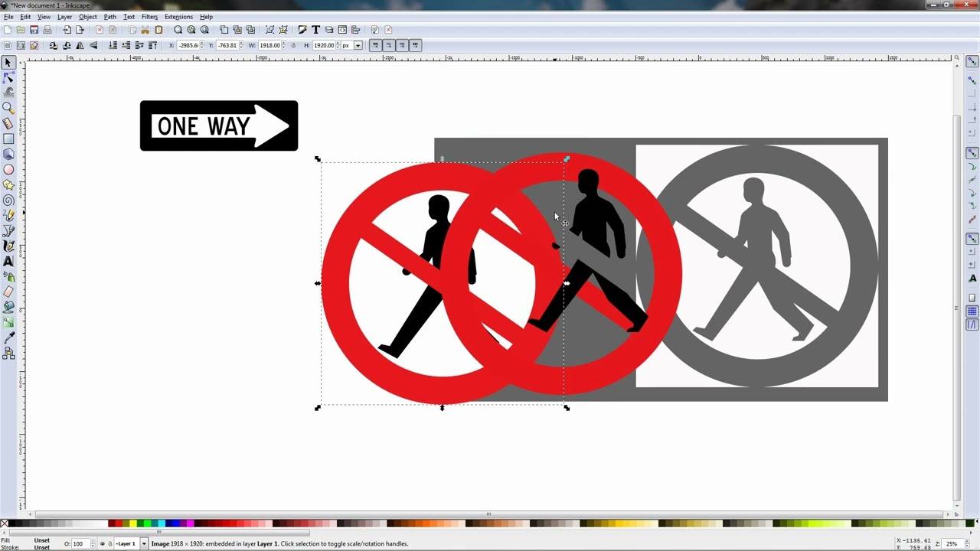
Task: Toggle Layer 1 visibility eye
Action: (103, 544)
